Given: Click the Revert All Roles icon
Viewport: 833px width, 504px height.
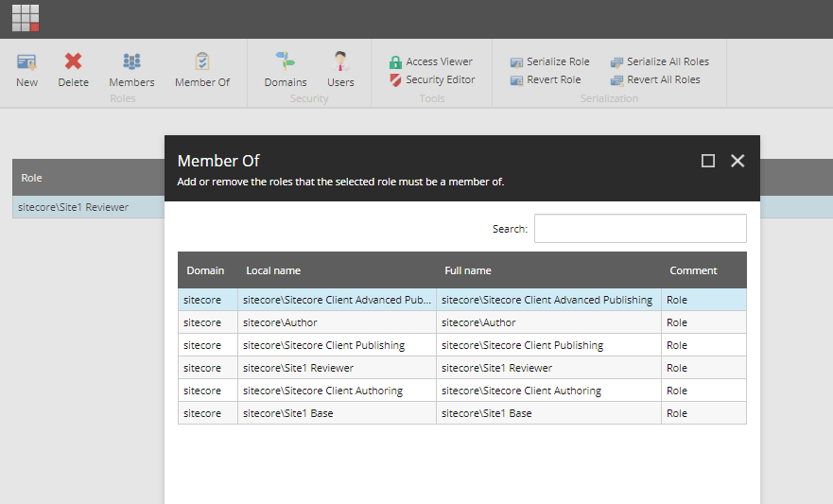Looking at the screenshot, I should click(616, 80).
